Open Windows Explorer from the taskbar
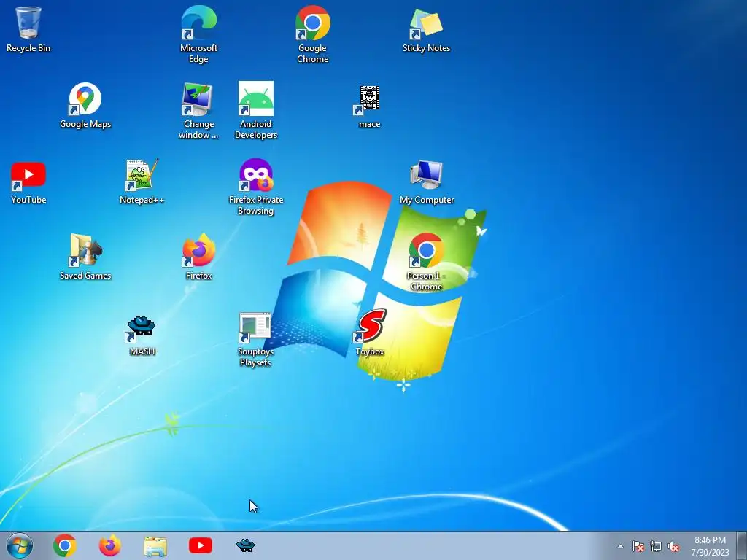The height and width of the screenshot is (560, 747). point(155,545)
